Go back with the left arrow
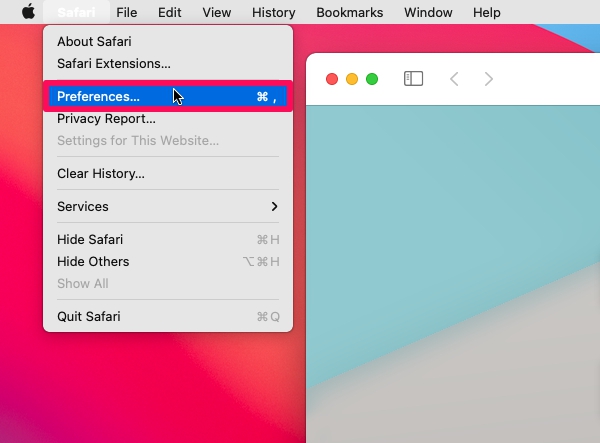 [454, 79]
